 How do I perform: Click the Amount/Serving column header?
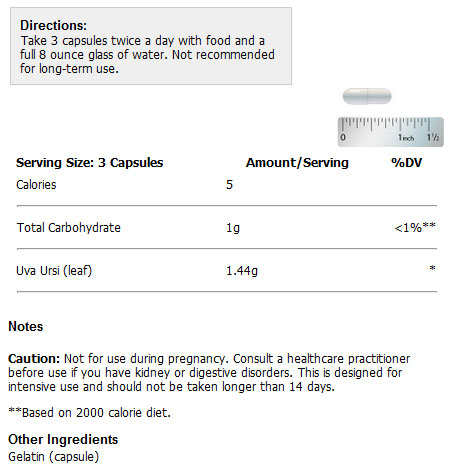(x=297, y=163)
